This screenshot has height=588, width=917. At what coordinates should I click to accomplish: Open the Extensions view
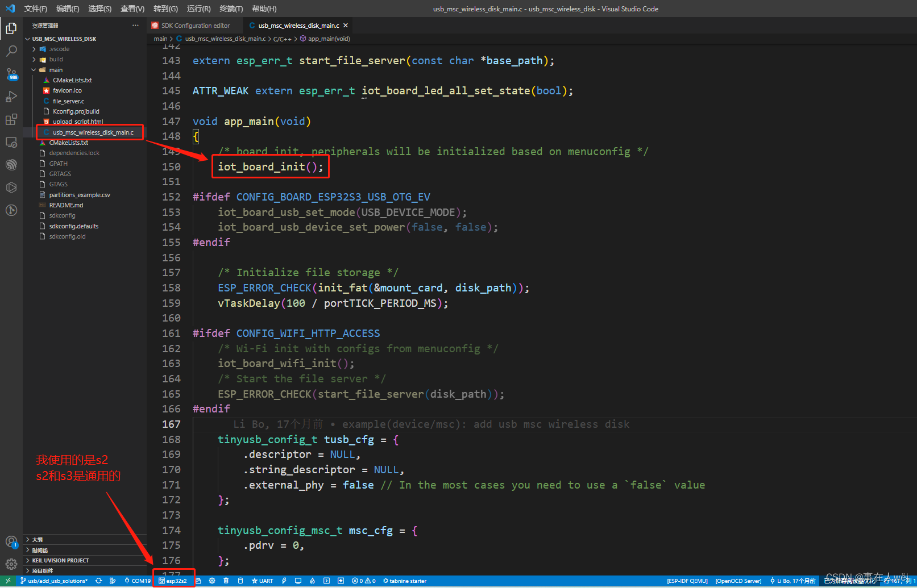coord(11,119)
